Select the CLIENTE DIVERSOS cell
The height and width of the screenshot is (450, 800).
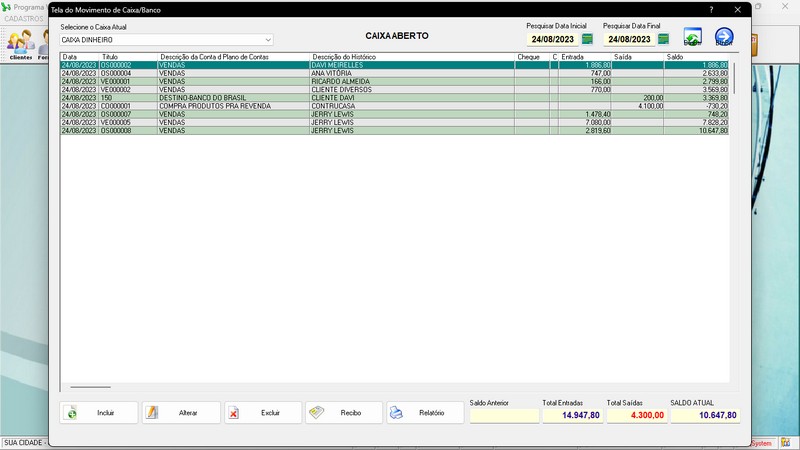pos(412,90)
